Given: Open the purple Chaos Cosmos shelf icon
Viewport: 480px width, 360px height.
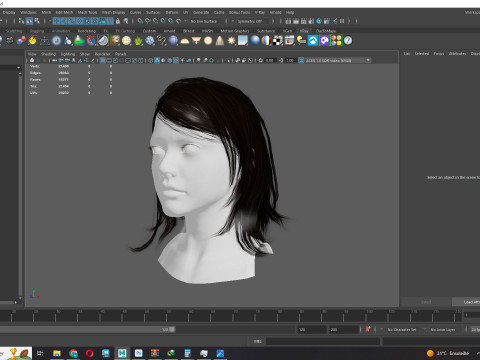Looking at the screenshot, I should 324,41.
